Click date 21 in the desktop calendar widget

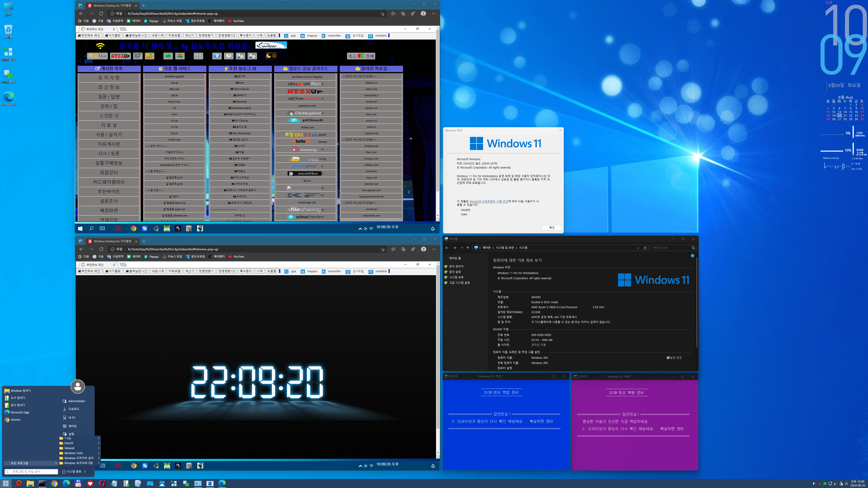coord(845,115)
